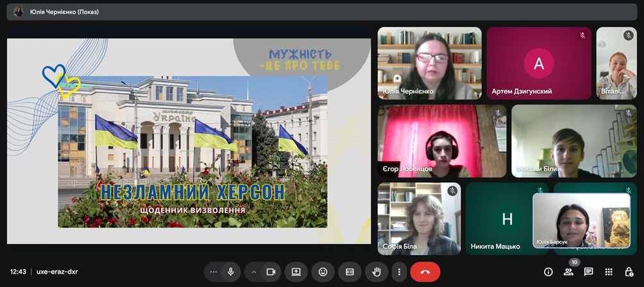Viewport: 644px width, 287px height.
Task: Open host controls lock icon
Action: 629,272
